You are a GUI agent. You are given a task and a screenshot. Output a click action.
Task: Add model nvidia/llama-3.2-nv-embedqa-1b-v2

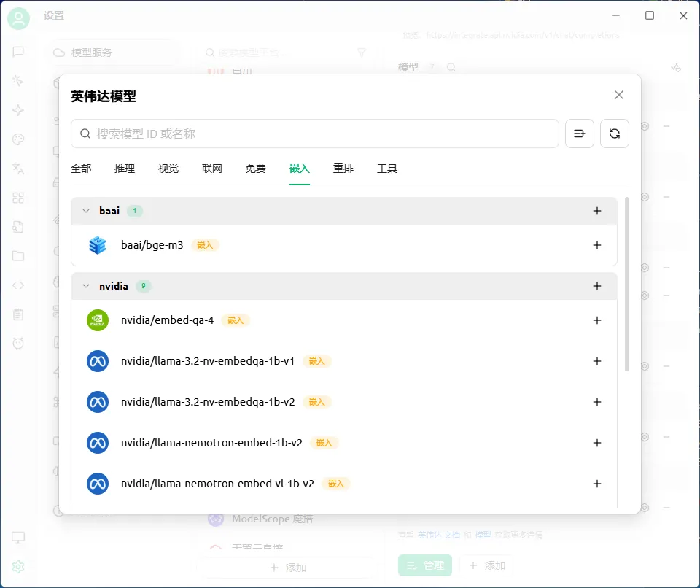click(x=597, y=402)
